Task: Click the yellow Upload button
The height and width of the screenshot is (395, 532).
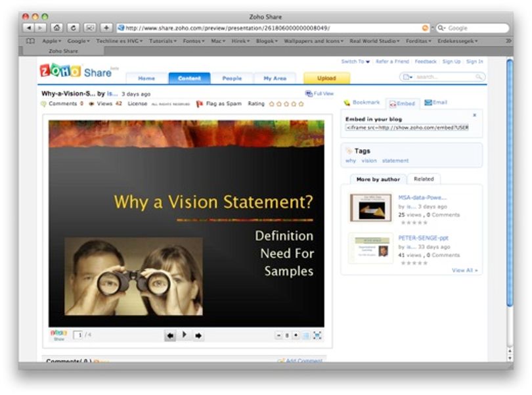Action: 326,78
